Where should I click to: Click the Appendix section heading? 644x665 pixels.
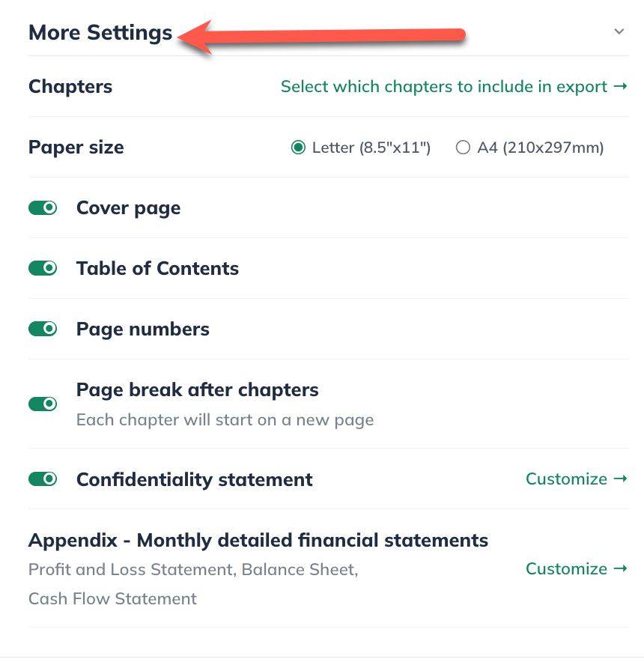pyautogui.click(x=258, y=539)
